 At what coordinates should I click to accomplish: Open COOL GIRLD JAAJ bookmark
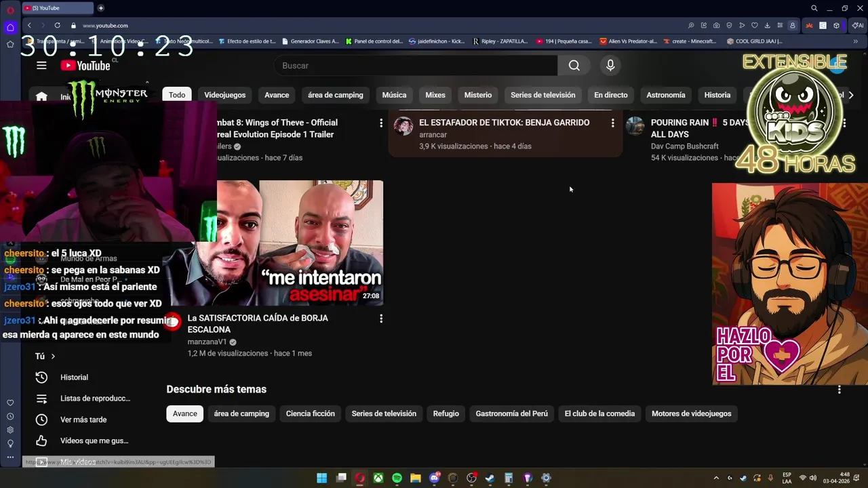(754, 41)
